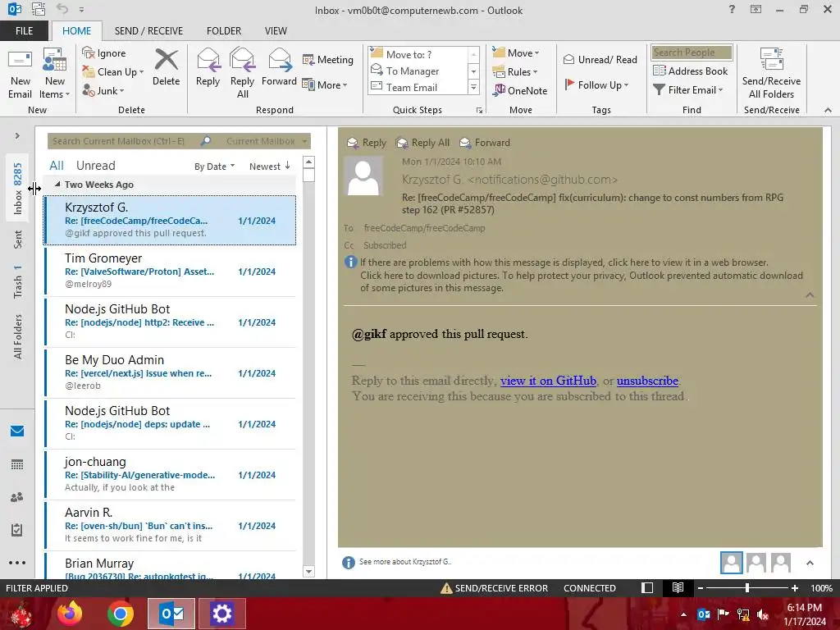Switch to the VIEW tab
This screenshot has width=840, height=630.
276,31
